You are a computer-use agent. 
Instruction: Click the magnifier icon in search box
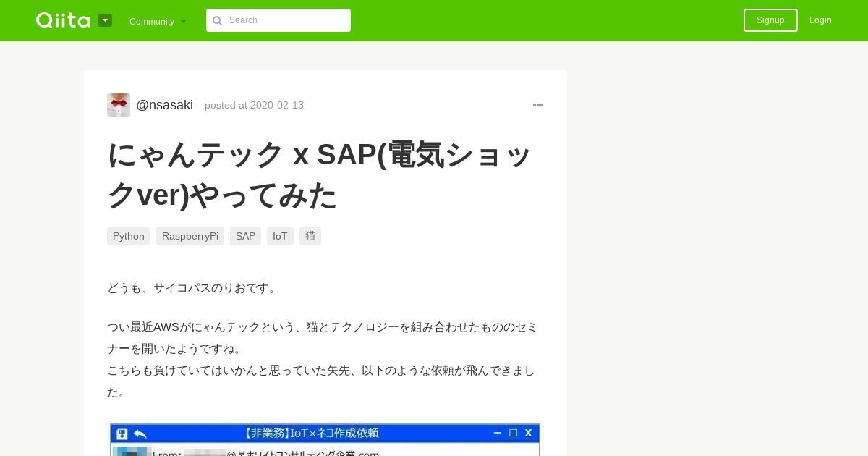(217, 20)
